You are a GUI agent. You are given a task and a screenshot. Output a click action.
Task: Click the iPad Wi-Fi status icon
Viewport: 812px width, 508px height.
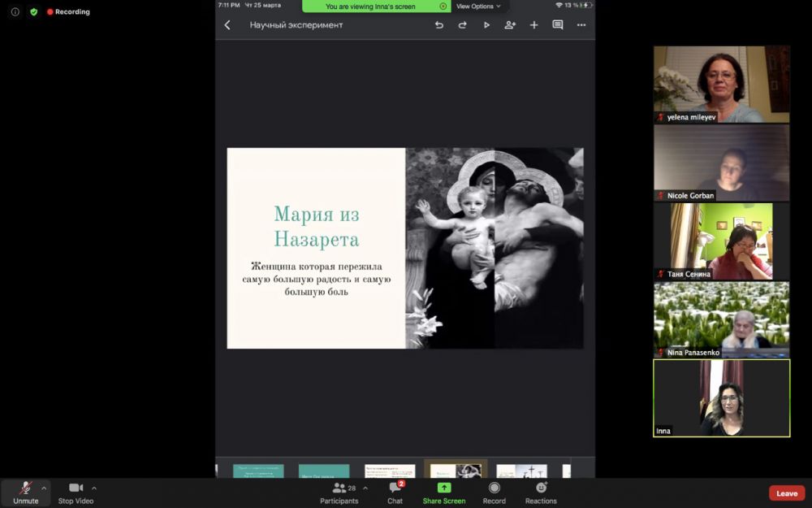coord(559,5)
